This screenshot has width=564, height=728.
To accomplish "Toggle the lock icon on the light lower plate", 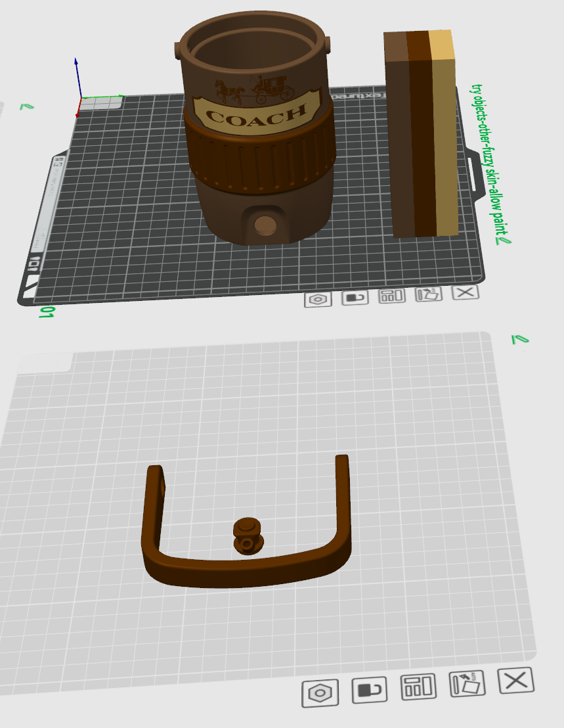I will coord(370,690).
